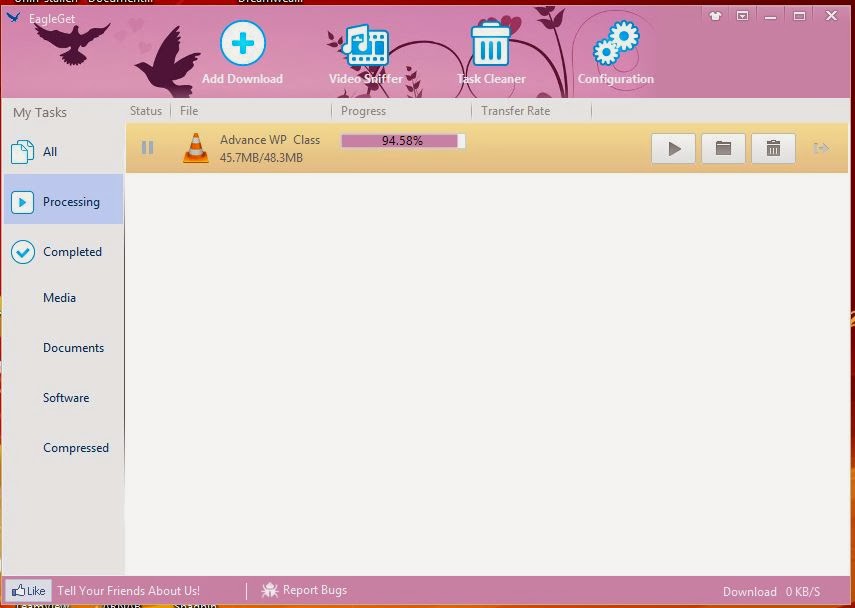Click the All documents icon in sidebar
855x608 pixels.
tap(22, 152)
